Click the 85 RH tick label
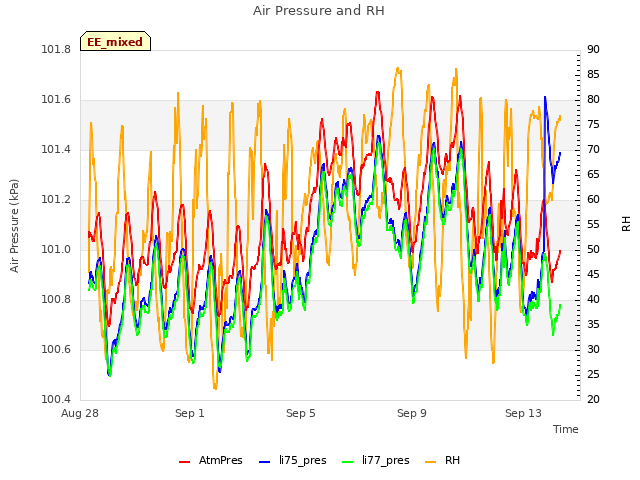640x480 pixels. click(x=593, y=74)
